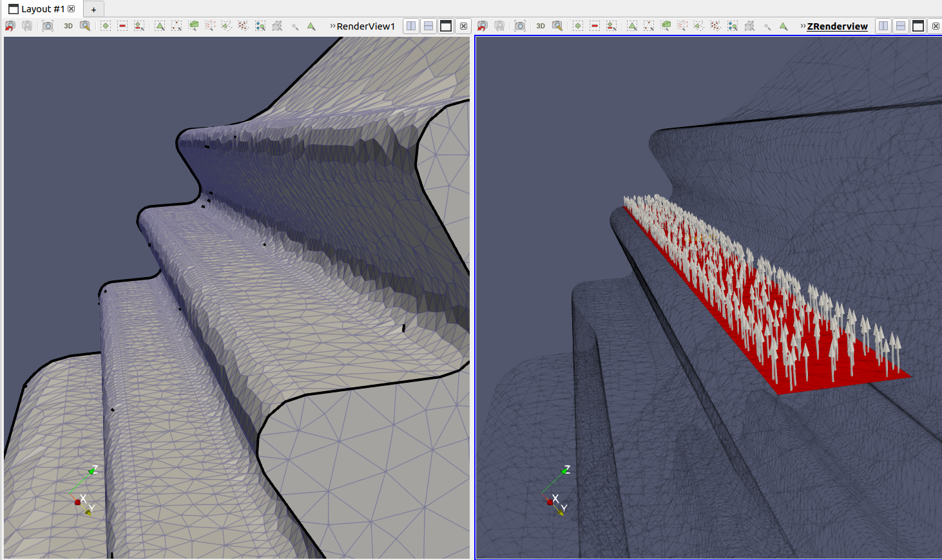Activate hover points tool in ZRenderview
Viewport: 942px width, 560px height.
pyautogui.click(x=767, y=26)
